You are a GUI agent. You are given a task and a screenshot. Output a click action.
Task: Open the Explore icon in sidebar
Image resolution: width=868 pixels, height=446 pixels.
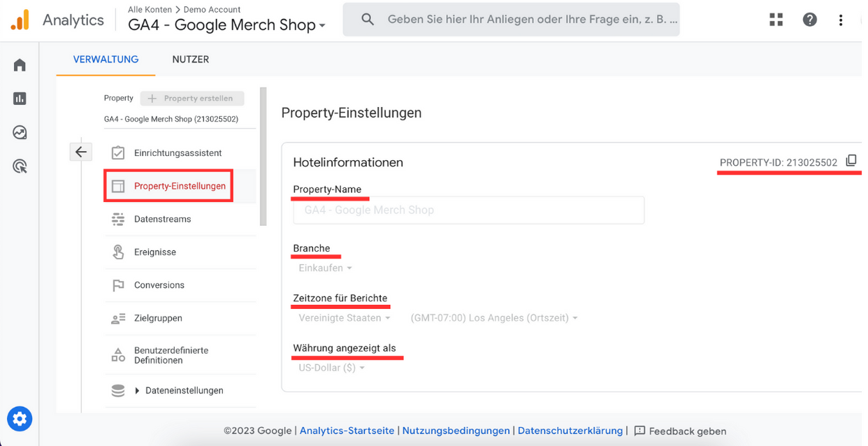tap(20, 132)
